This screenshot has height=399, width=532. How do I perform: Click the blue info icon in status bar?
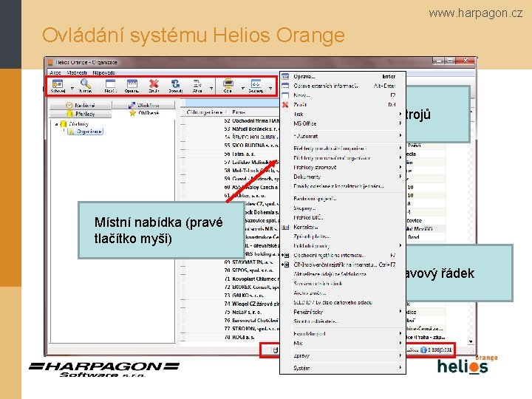pyautogui.click(x=423, y=349)
